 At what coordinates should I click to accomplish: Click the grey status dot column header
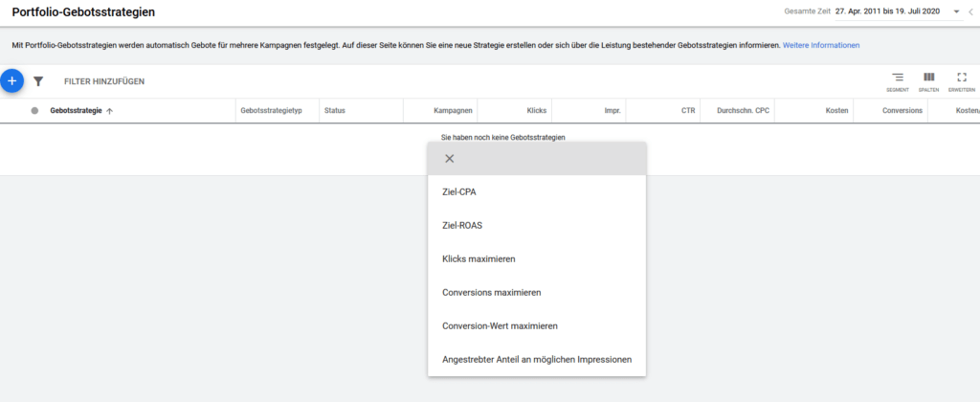[x=34, y=111]
